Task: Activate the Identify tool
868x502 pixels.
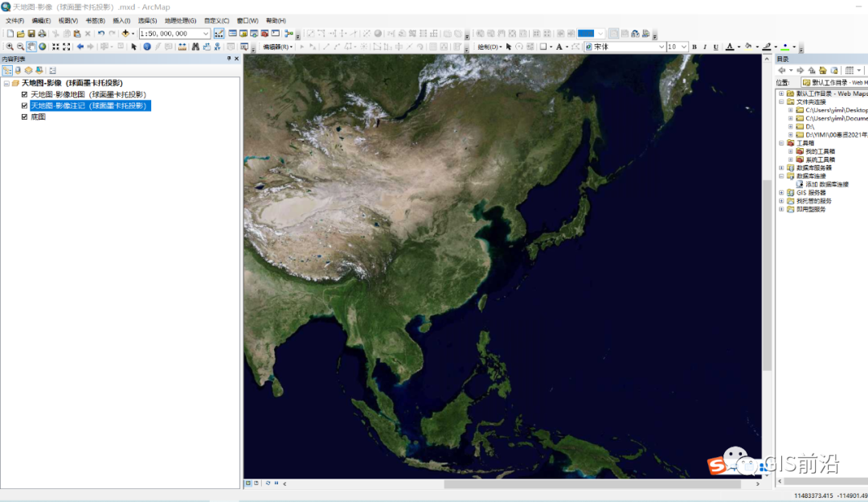Action: pos(147,47)
